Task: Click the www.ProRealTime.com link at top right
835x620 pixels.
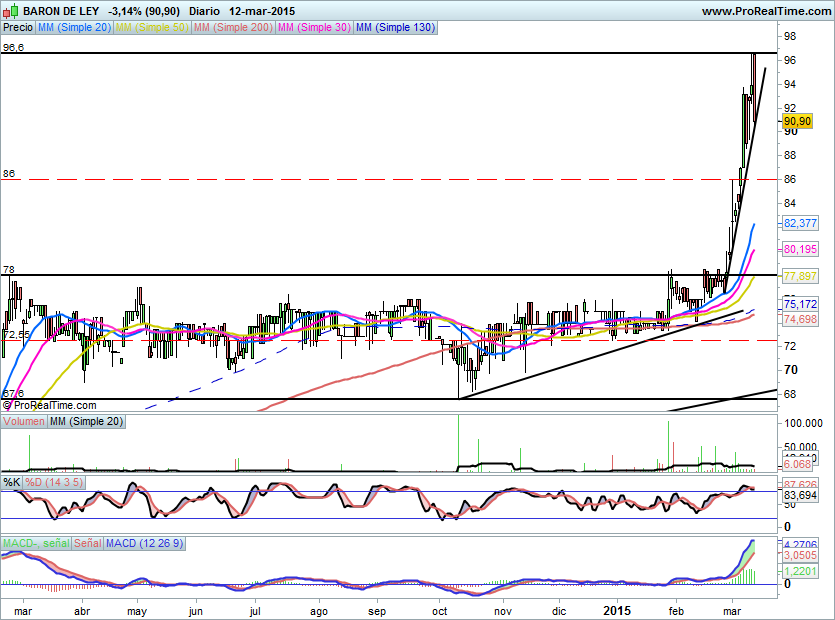Action: coord(765,11)
